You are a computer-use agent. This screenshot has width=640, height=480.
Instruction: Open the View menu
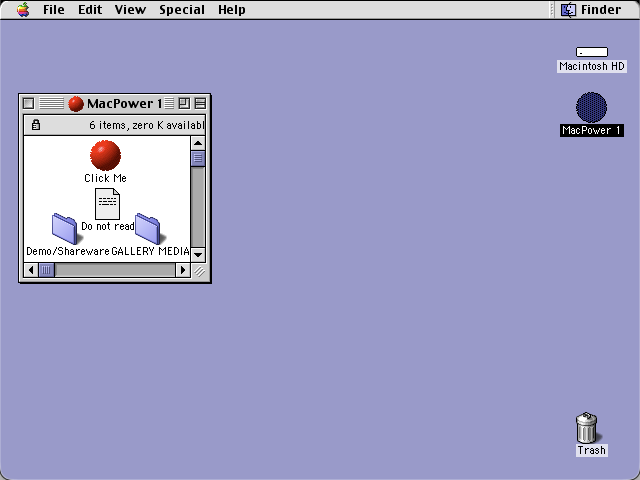130,9
